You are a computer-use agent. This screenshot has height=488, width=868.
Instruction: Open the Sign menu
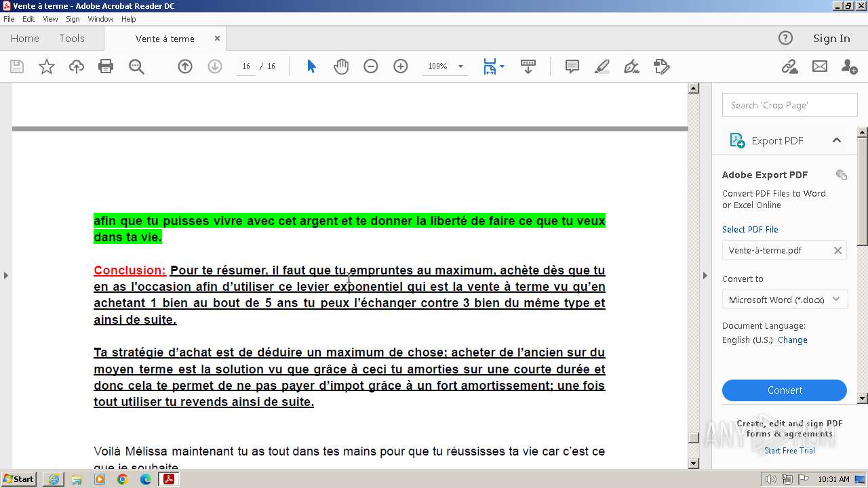click(73, 19)
